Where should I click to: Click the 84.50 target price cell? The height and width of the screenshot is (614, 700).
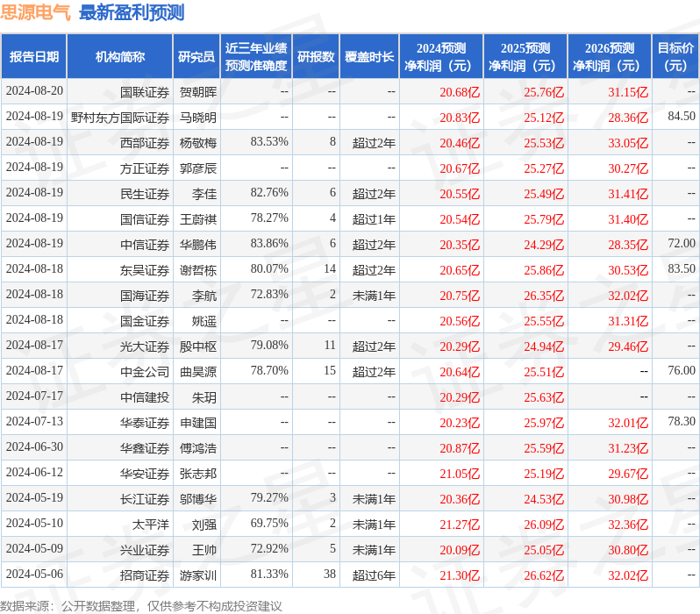(x=681, y=117)
